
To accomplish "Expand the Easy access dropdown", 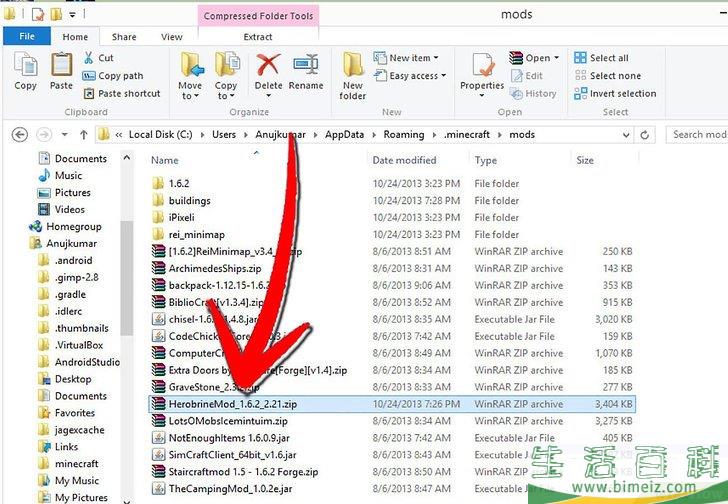I will [x=443, y=75].
